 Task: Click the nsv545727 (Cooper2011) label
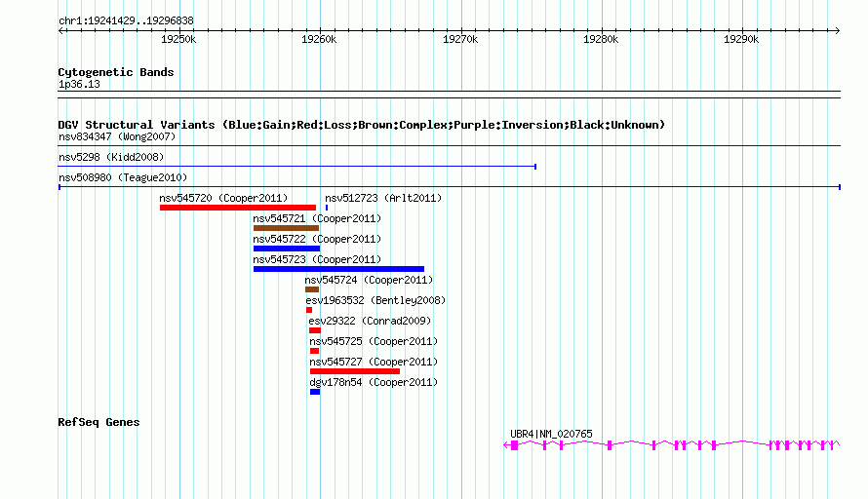[x=374, y=362]
